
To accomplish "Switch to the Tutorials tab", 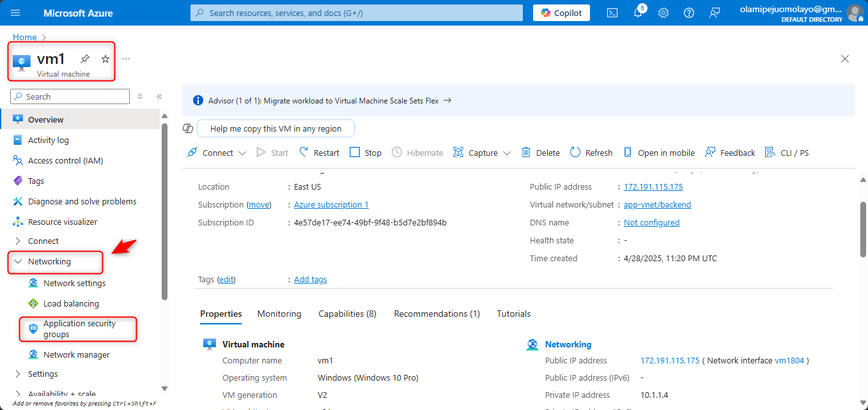I will [514, 314].
